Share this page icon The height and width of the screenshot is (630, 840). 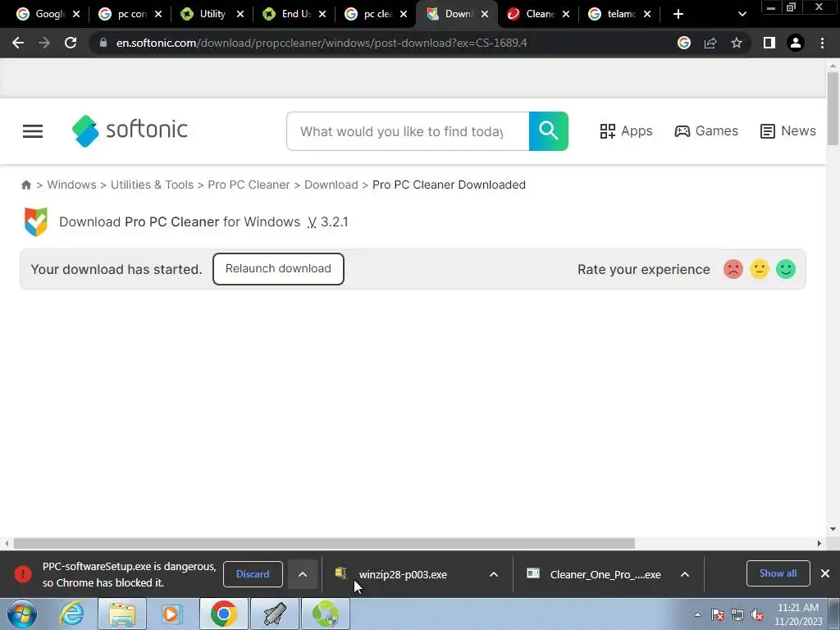(x=710, y=43)
